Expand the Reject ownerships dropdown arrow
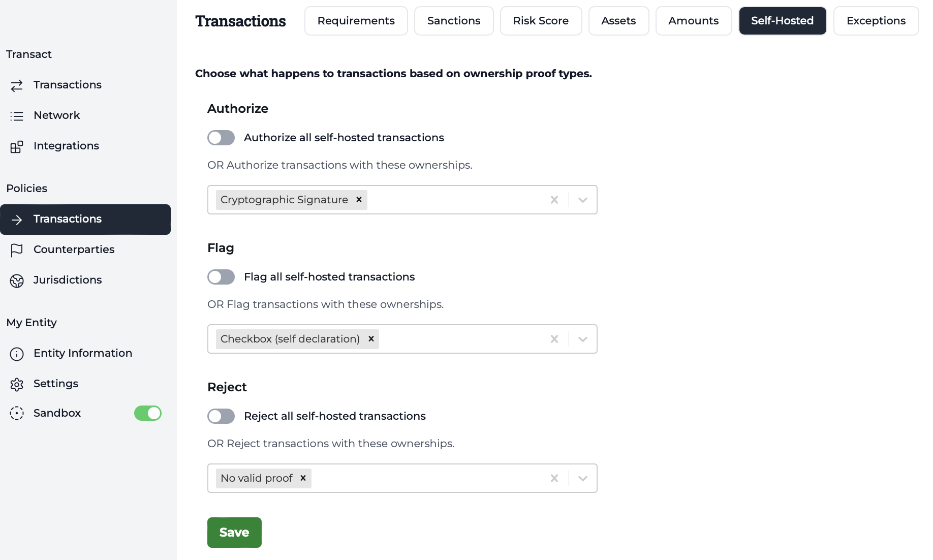Image resolution: width=933 pixels, height=560 pixels. tap(583, 478)
